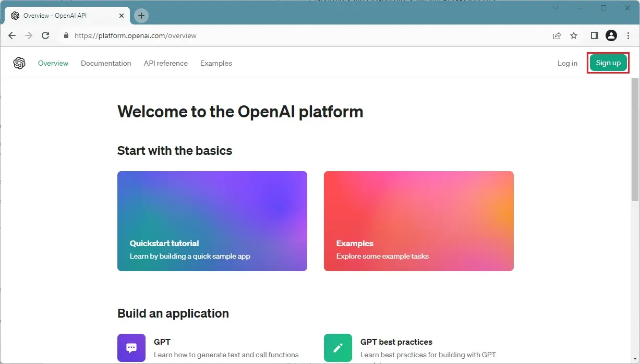Expand the tab search chevron in title bar
The width and height of the screenshot is (640, 364).
pos(556,8)
